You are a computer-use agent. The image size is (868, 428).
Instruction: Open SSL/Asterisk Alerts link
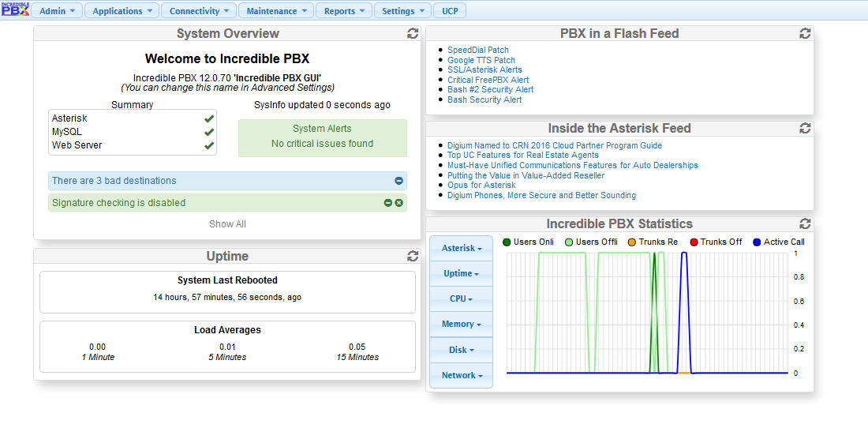pyautogui.click(x=485, y=69)
